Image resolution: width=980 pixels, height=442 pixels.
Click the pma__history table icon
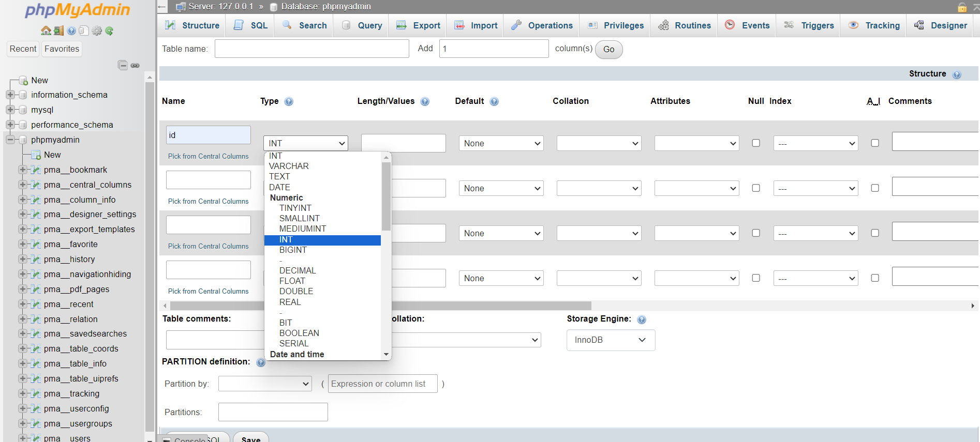click(36, 259)
